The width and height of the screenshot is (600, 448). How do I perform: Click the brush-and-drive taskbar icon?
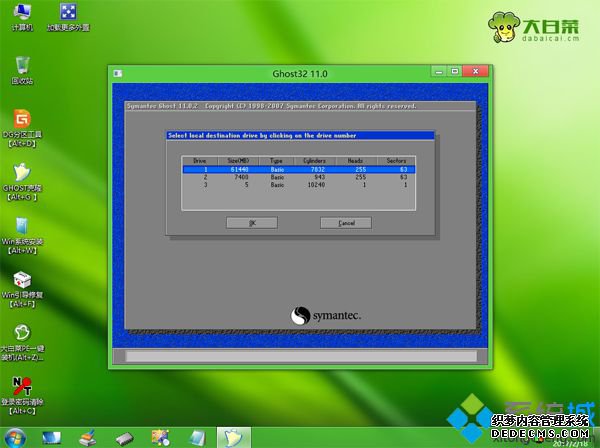point(88,438)
